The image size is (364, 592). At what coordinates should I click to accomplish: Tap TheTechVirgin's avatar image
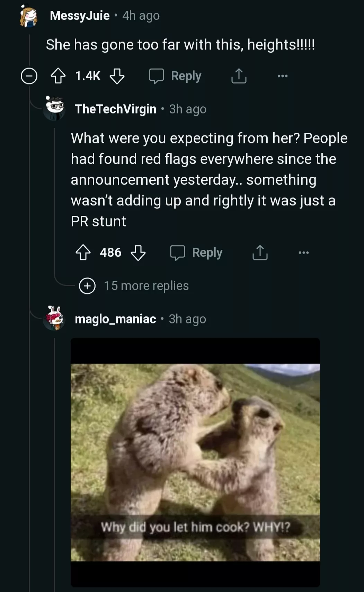55,108
